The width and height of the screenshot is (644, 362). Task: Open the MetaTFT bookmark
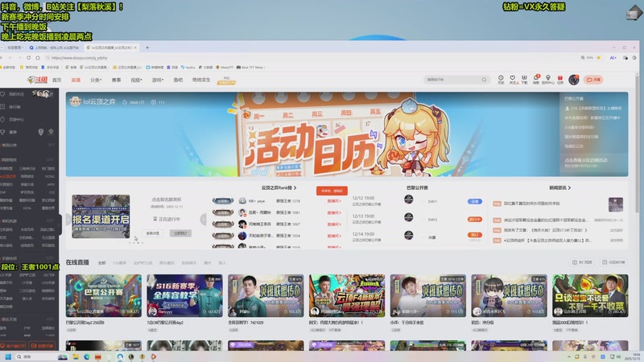tap(225, 68)
